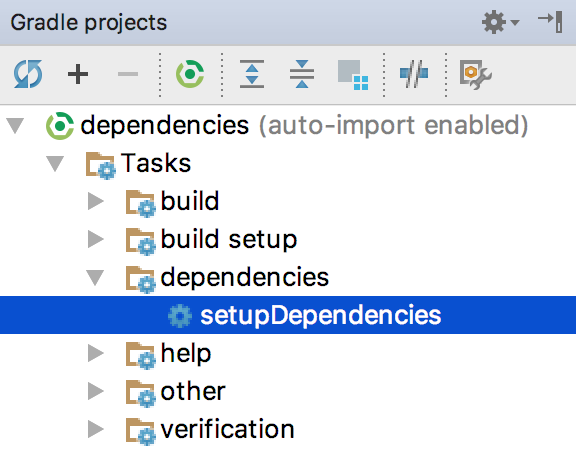Open the panel gear options menu
This screenshot has height=466, width=576.
click(500, 22)
